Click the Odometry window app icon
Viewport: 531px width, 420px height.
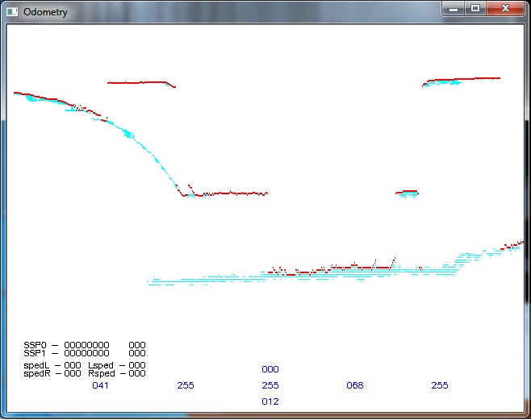pyautogui.click(x=12, y=11)
